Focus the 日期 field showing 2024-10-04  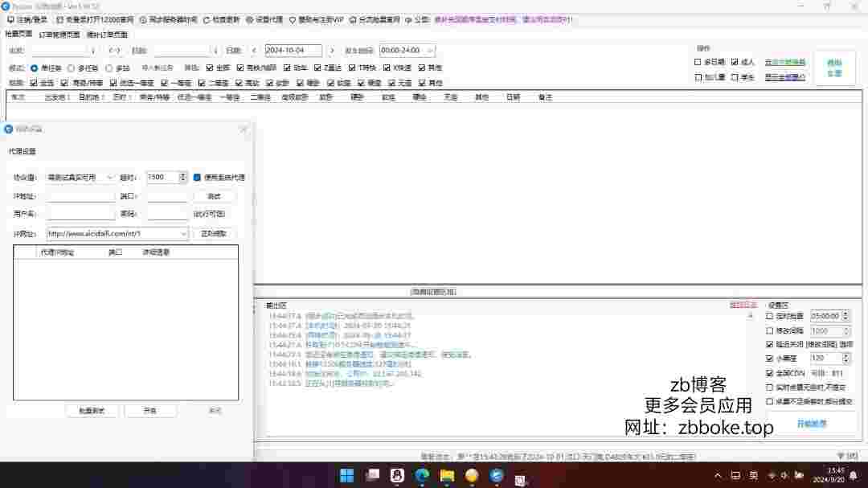click(x=293, y=51)
